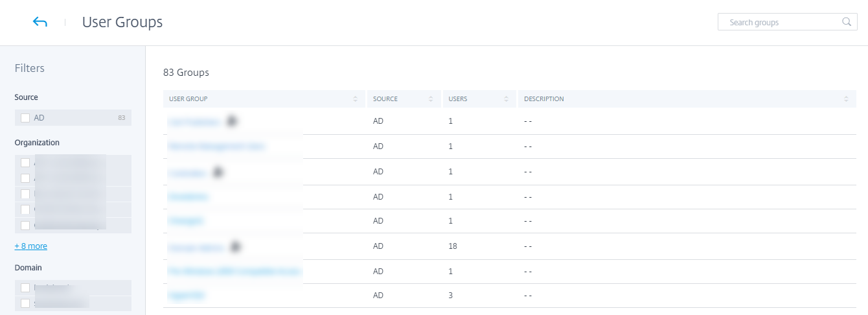Tick the second Domain filter checkbox
Screen dimensions: 868x315
click(25, 303)
